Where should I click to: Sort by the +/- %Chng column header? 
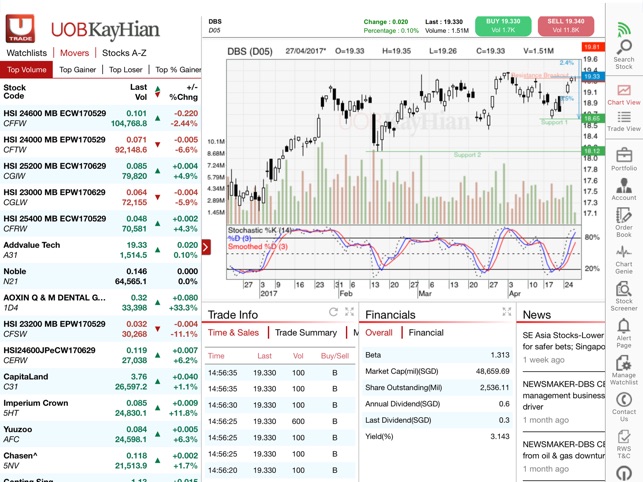tap(183, 92)
